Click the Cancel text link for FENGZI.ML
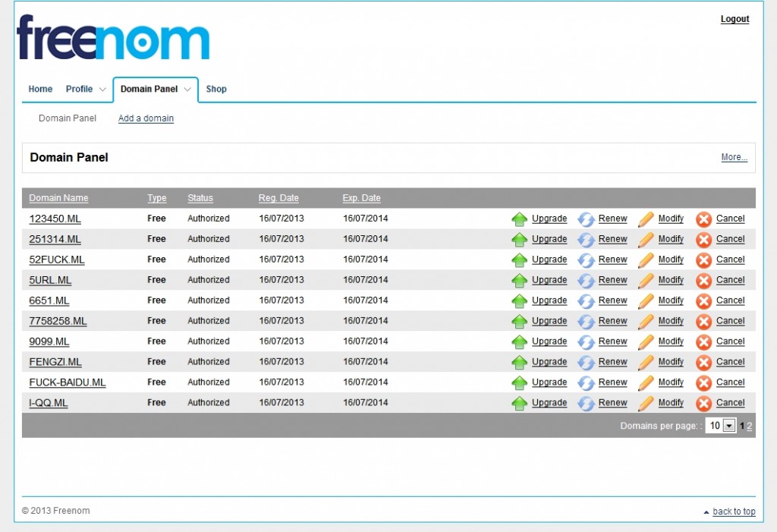777x532 pixels. (x=731, y=362)
